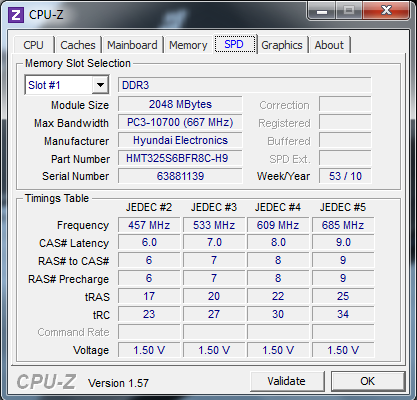Switch to the Memory tab

[188, 45]
